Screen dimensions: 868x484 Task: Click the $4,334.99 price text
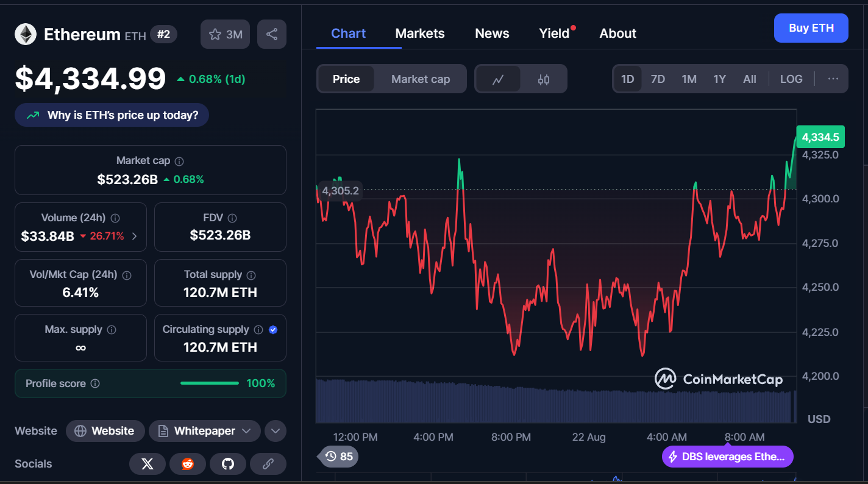tap(90, 79)
